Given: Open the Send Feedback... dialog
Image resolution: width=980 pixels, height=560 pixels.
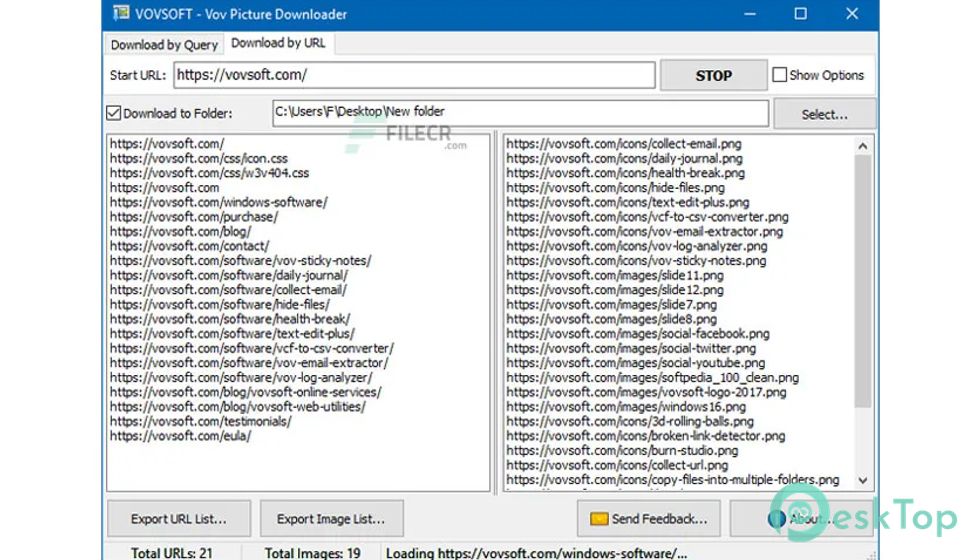Looking at the screenshot, I should (649, 519).
